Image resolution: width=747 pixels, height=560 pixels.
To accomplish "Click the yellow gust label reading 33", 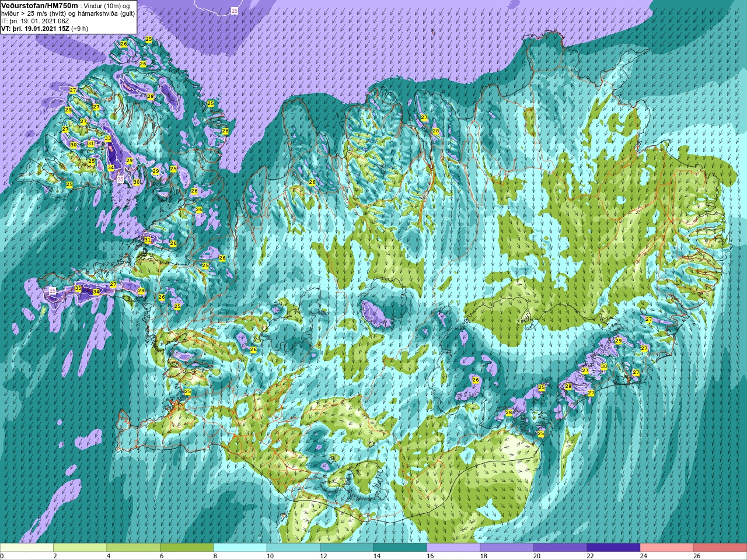I will click(x=108, y=139).
